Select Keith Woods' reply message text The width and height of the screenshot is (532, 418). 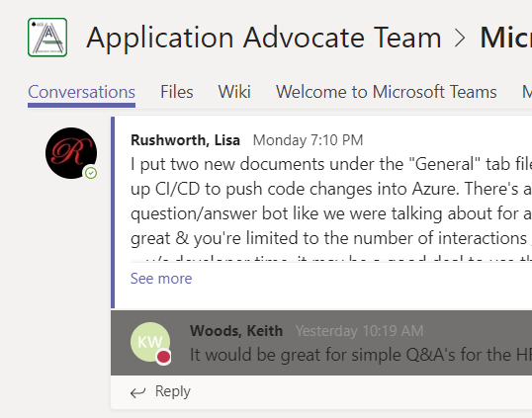(361, 355)
